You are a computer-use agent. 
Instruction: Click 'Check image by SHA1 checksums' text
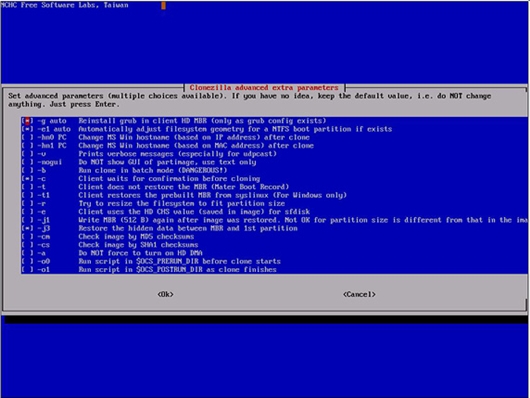[x=138, y=245]
